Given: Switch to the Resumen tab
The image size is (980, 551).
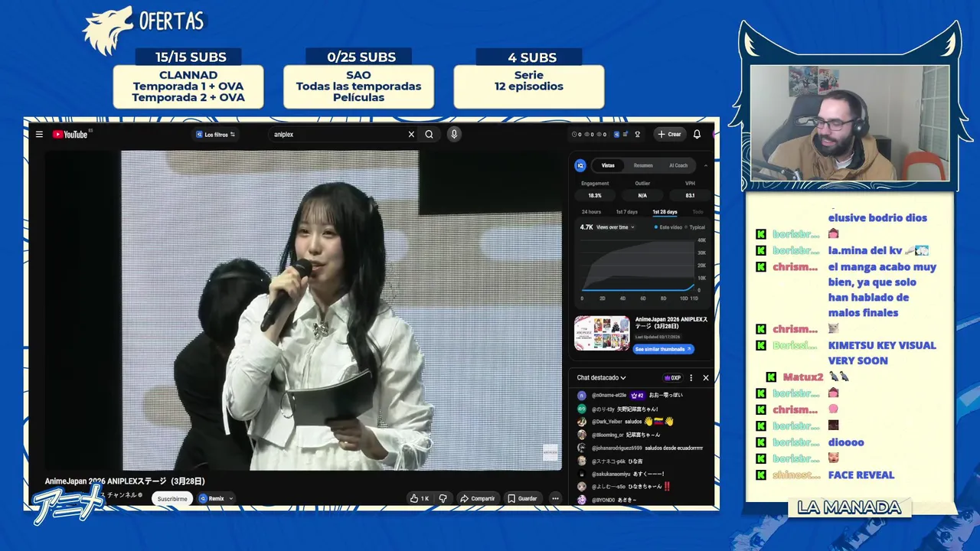Looking at the screenshot, I should point(643,165).
